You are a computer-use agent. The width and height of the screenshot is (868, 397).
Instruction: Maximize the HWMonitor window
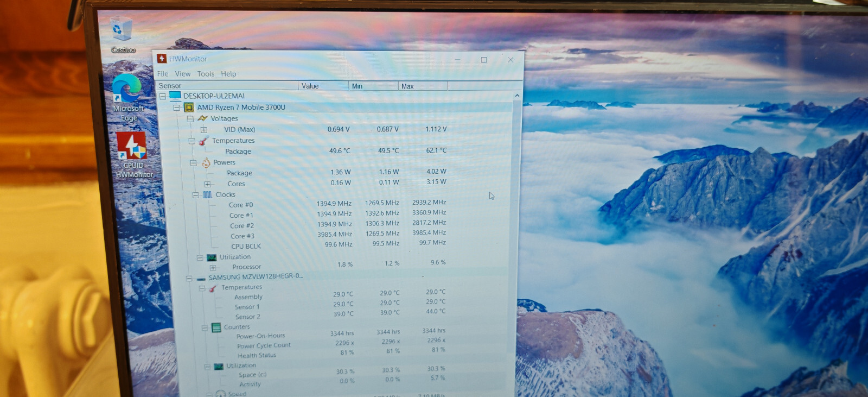pyautogui.click(x=484, y=60)
